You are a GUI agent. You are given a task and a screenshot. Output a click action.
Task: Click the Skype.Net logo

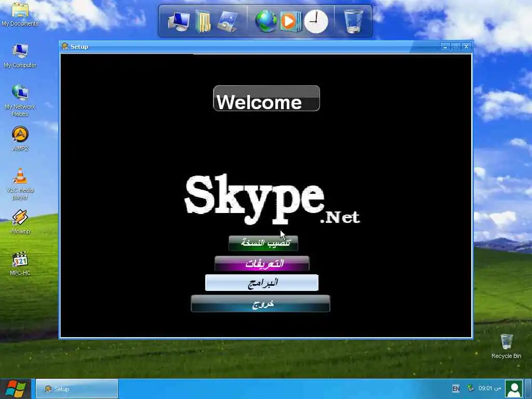click(x=272, y=199)
